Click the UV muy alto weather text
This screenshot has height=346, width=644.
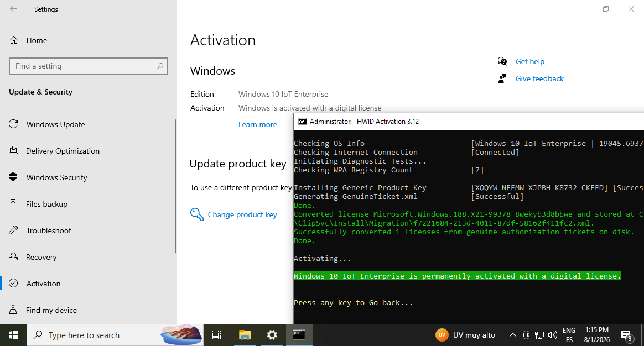pyautogui.click(x=474, y=335)
